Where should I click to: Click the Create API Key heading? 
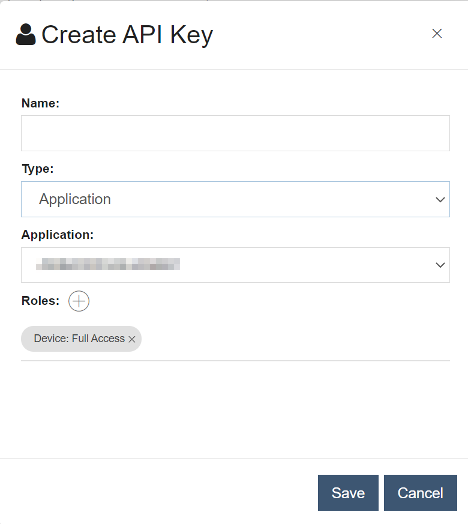(x=127, y=35)
